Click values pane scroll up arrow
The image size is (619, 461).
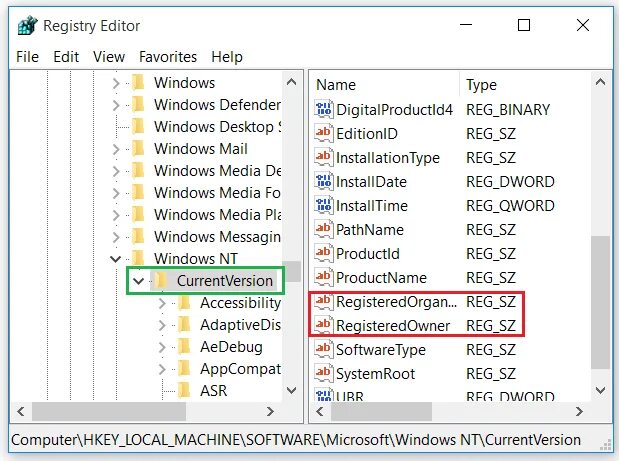600,82
